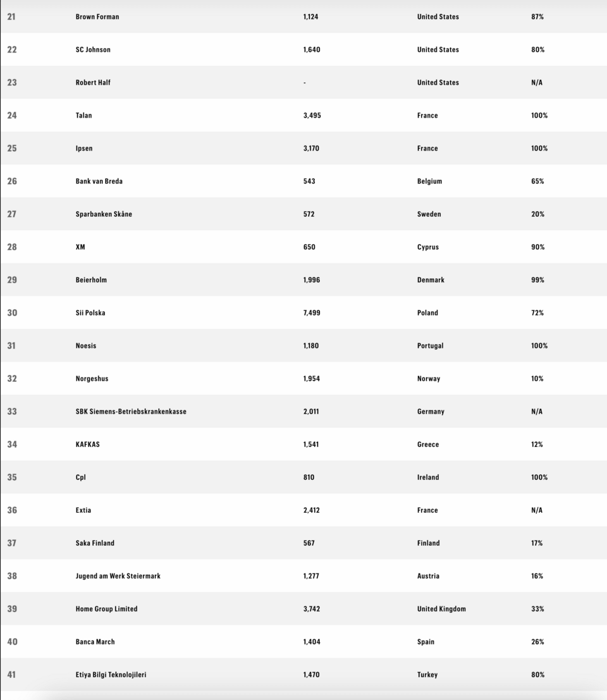
Task: Click the Robert Half company entry
Action: pyautogui.click(x=93, y=83)
